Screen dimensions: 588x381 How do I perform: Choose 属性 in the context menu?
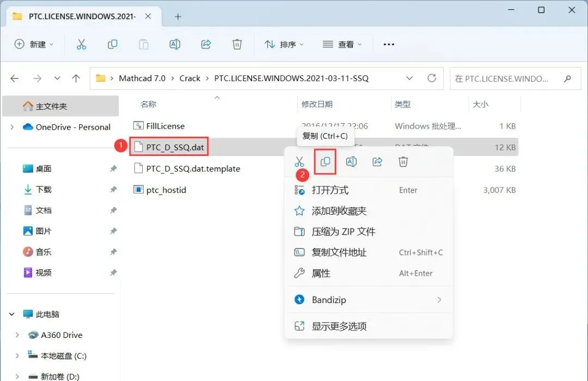pos(369,273)
